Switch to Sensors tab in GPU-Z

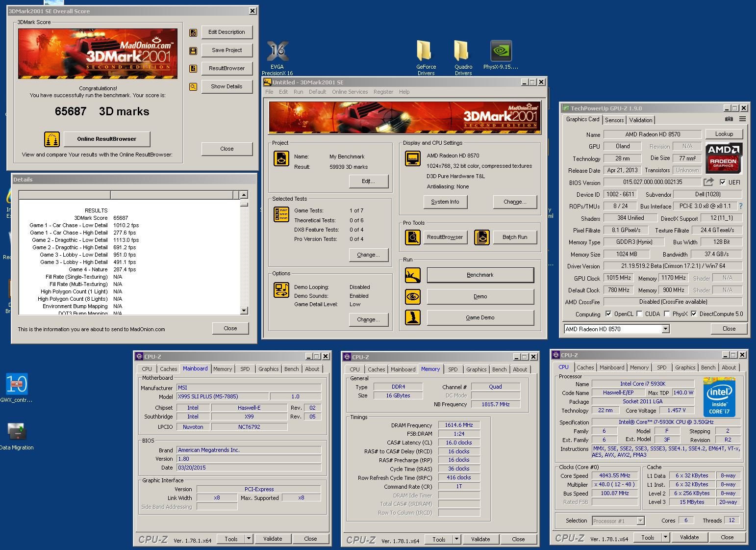pos(614,120)
